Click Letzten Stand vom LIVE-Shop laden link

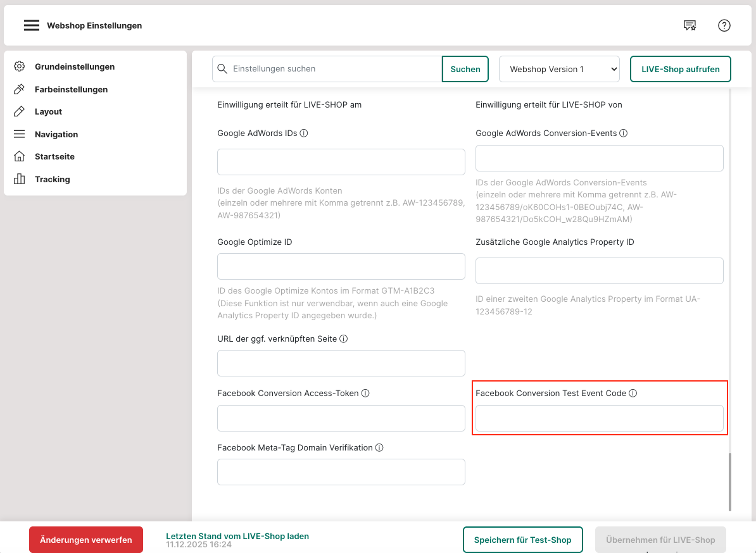(x=237, y=536)
